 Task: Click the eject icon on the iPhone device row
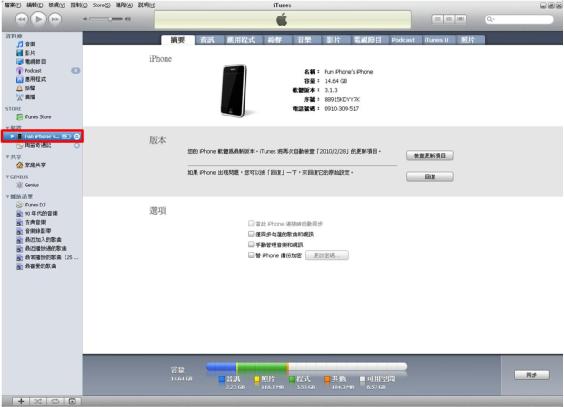[77, 137]
